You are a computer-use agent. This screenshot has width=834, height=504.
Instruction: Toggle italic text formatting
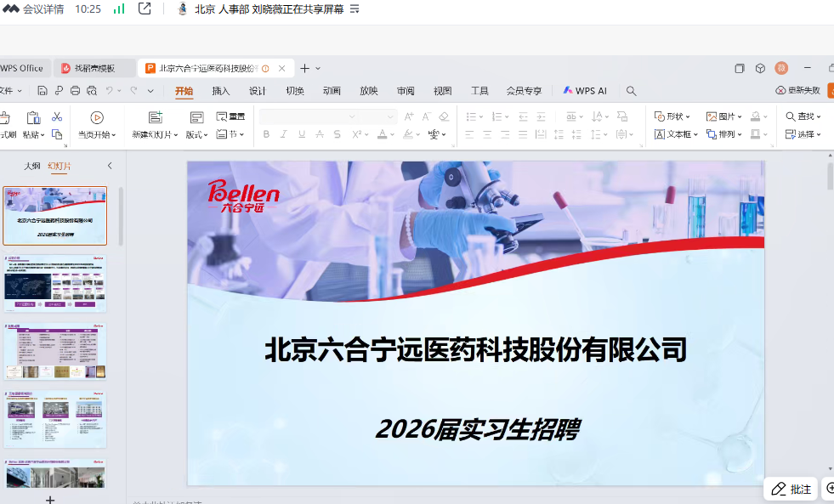[x=284, y=134]
